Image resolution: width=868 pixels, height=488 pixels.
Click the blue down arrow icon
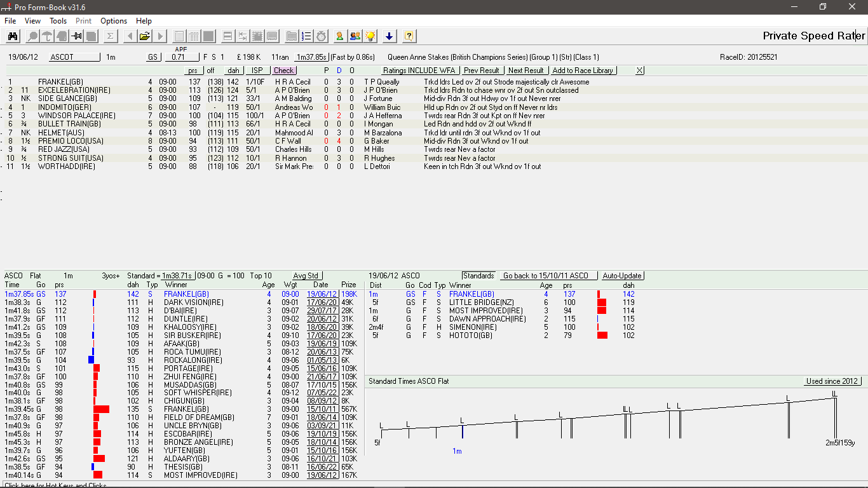pos(390,36)
